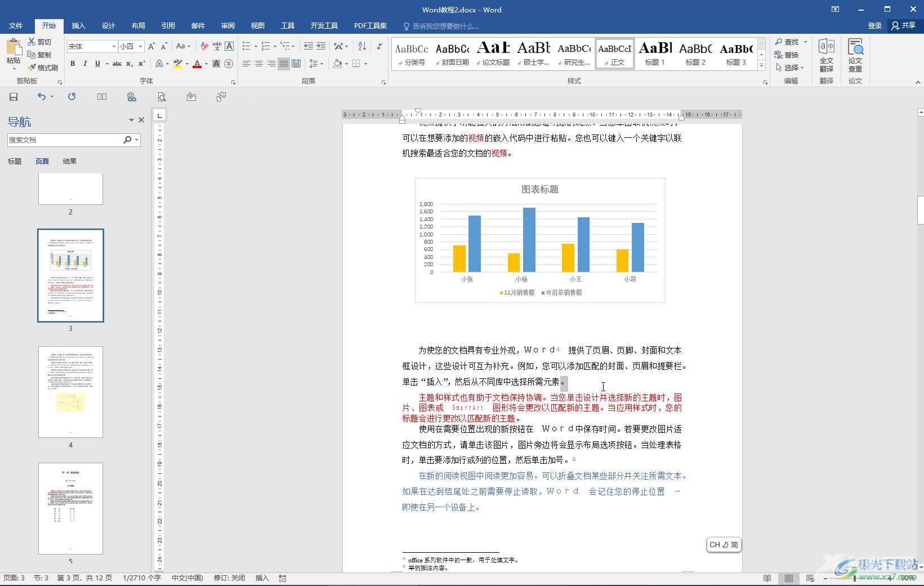Apply the text highlight color

pos(178,64)
